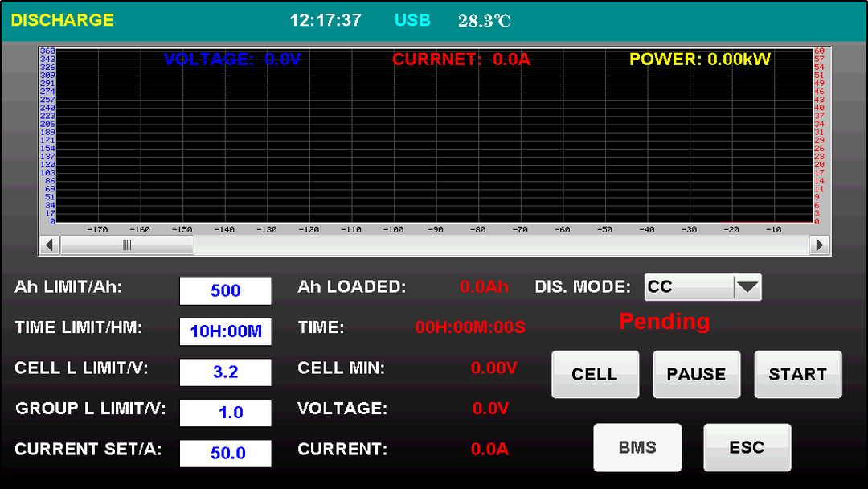Image resolution: width=868 pixels, height=489 pixels.
Task: Edit the GROUP L LIMIT value 1.0
Action: (x=225, y=413)
